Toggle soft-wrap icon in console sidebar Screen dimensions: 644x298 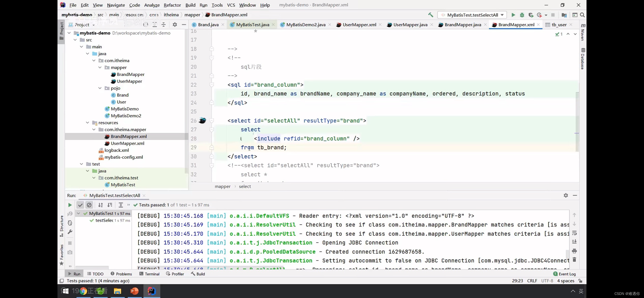(x=574, y=233)
